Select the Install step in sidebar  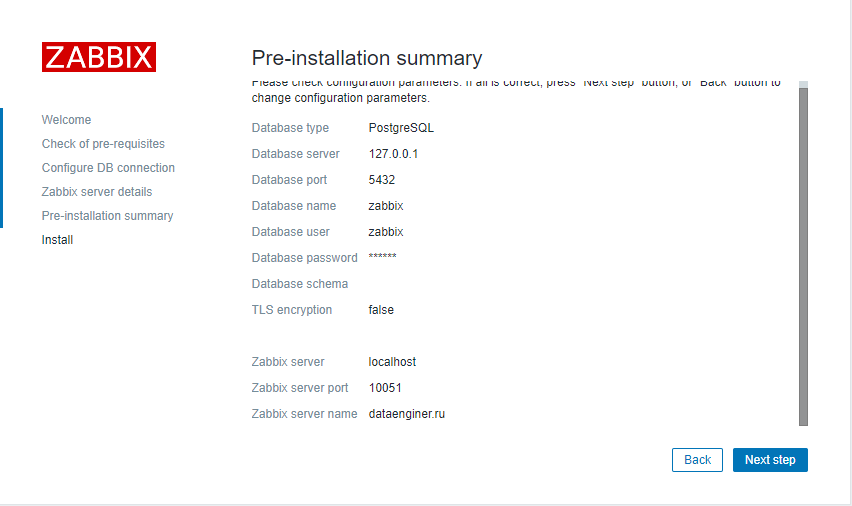[57, 240]
